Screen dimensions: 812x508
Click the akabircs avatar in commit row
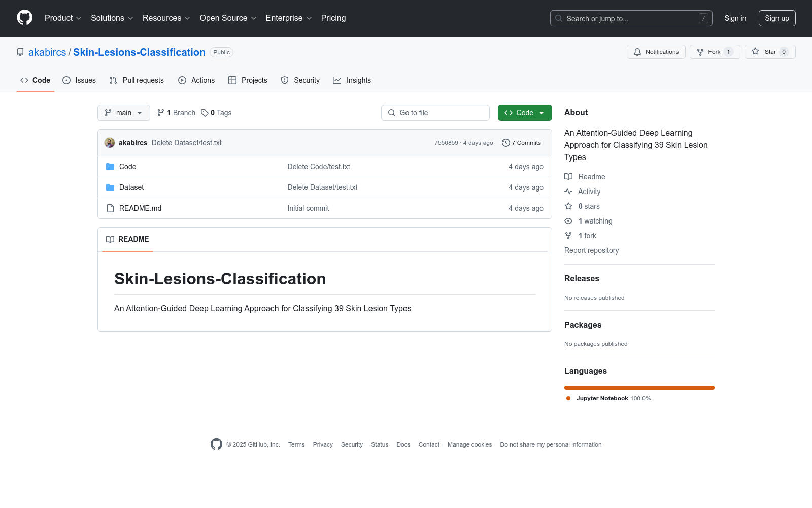110,143
